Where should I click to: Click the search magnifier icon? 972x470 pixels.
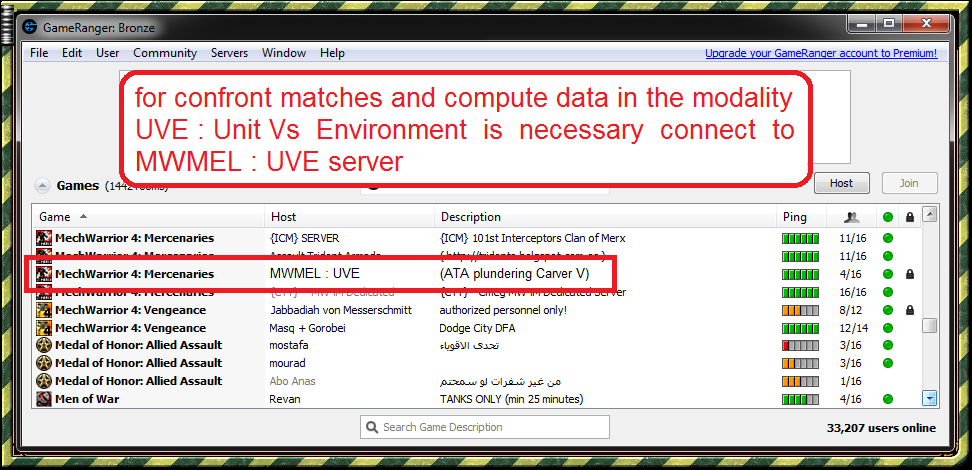pos(372,427)
